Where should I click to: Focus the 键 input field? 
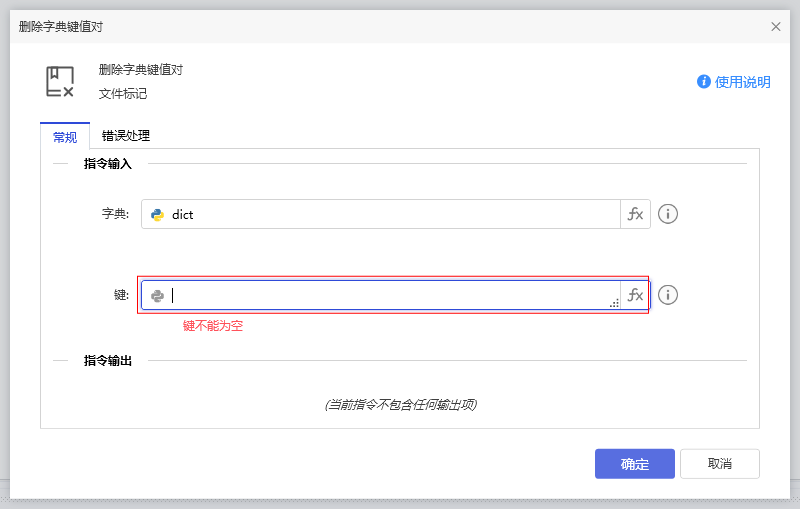coord(390,295)
